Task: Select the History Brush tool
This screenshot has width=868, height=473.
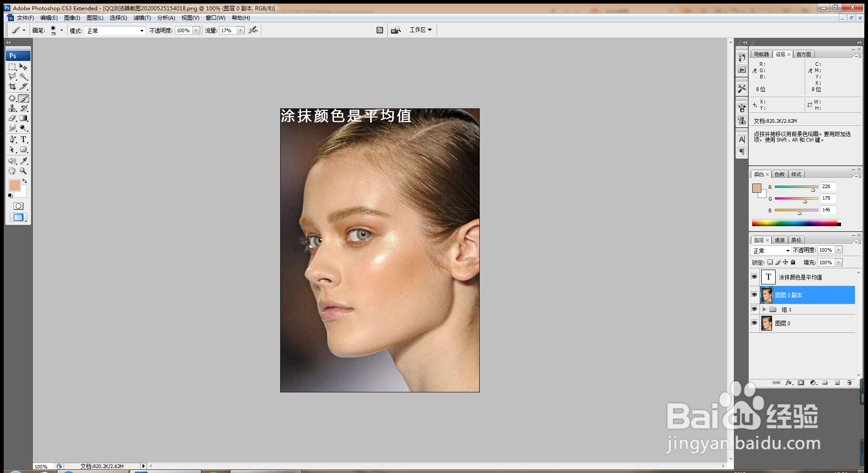Action: click(x=24, y=108)
